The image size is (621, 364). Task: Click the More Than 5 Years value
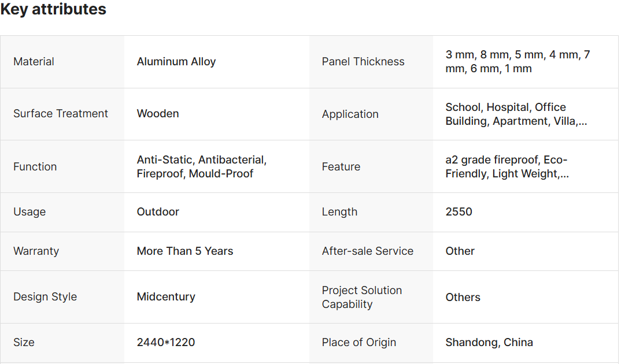click(x=185, y=251)
